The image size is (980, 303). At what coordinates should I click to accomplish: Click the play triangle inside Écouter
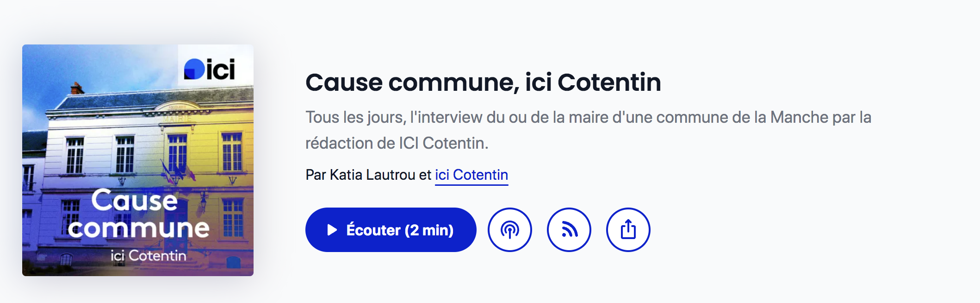(332, 230)
